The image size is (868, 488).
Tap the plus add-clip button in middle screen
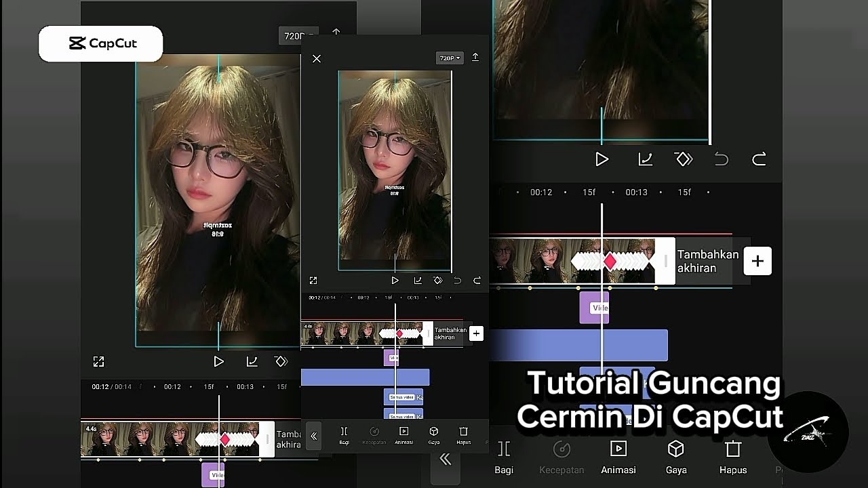(x=476, y=333)
